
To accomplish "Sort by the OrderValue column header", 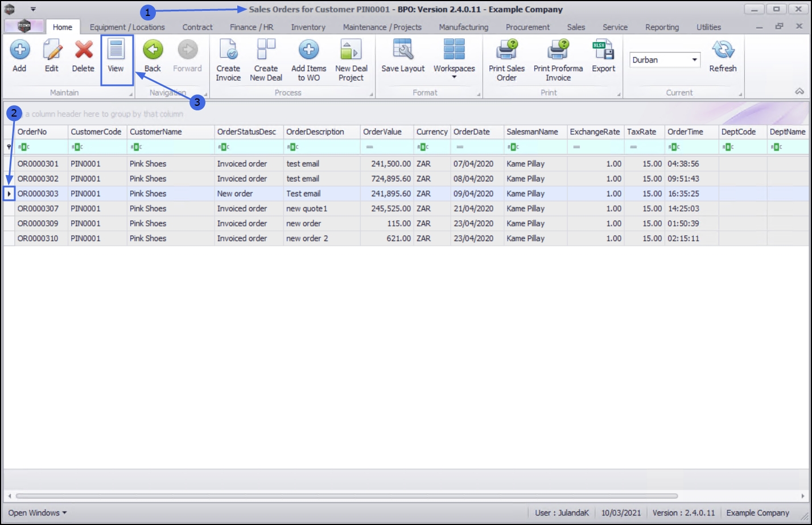I will 387,132.
